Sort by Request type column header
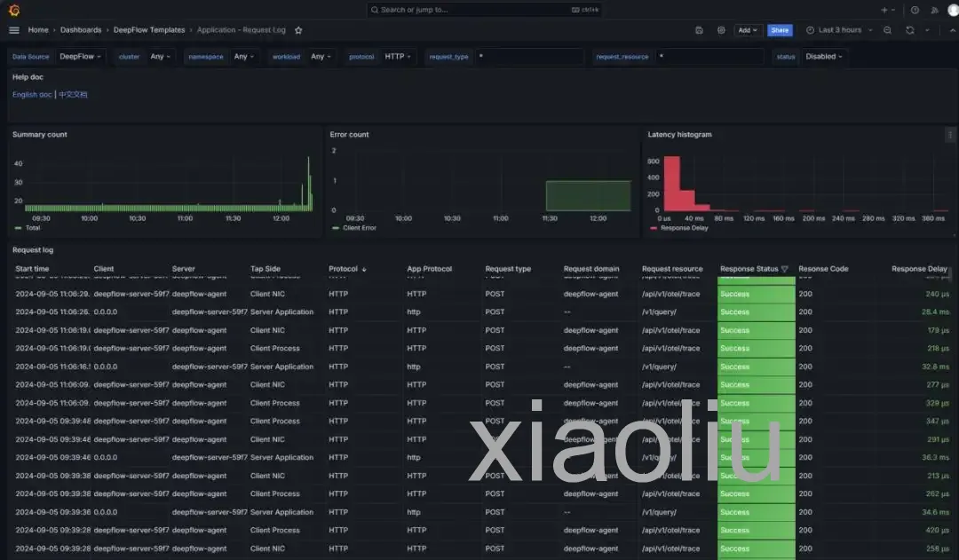This screenshot has width=959, height=560. (x=508, y=269)
